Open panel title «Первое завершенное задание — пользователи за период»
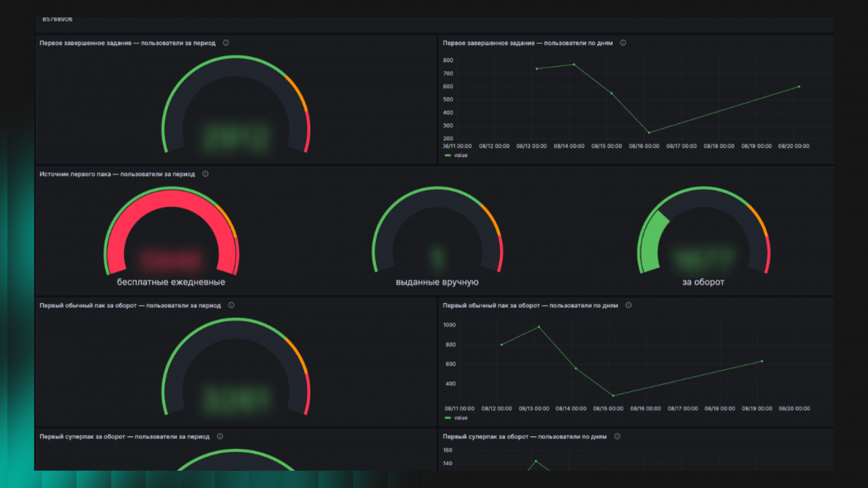The width and height of the screenshot is (868, 488). [x=127, y=43]
